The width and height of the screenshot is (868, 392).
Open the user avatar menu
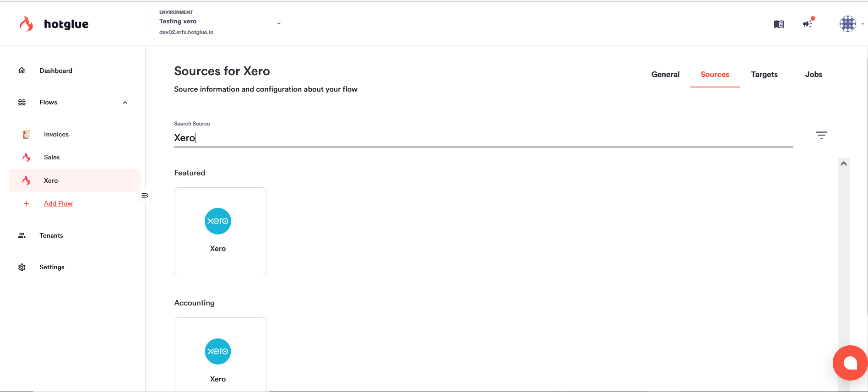(848, 24)
